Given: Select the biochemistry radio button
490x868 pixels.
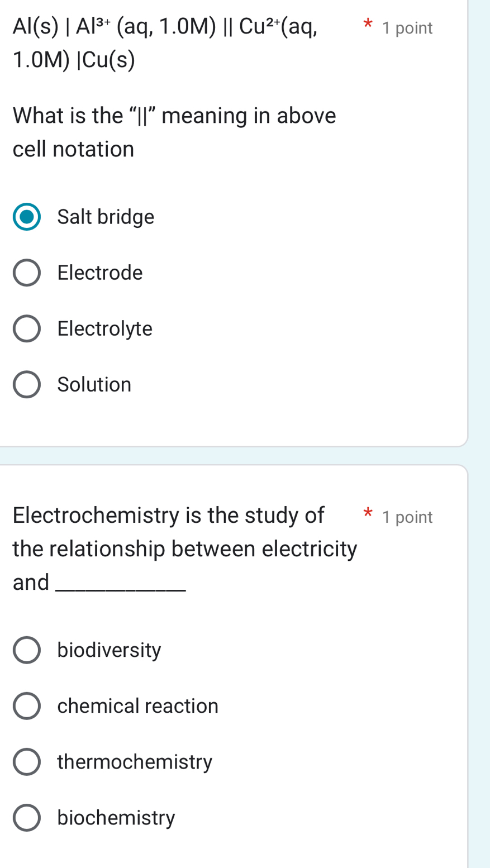Looking at the screenshot, I should [27, 818].
